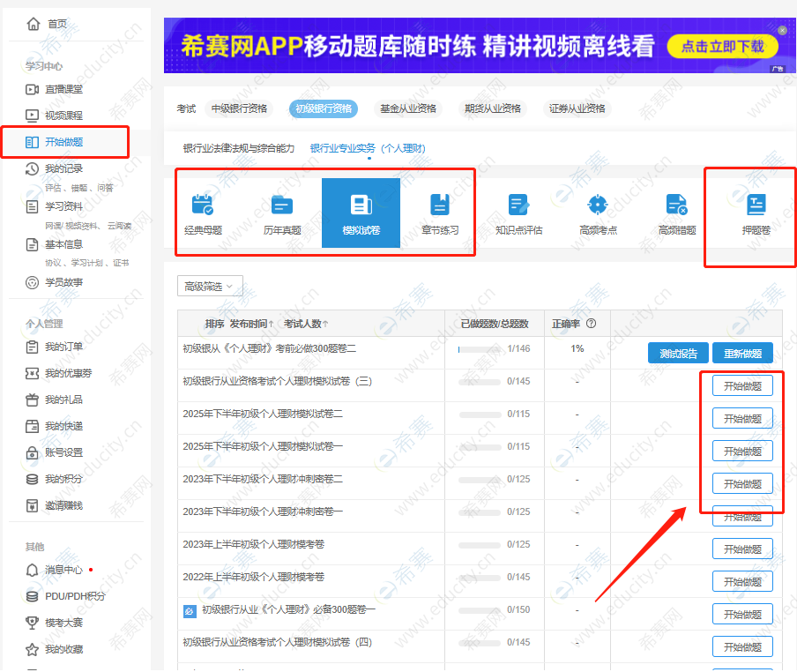Click the 正确率 help question-mark icon
This screenshot has width=797, height=672.
tap(592, 324)
